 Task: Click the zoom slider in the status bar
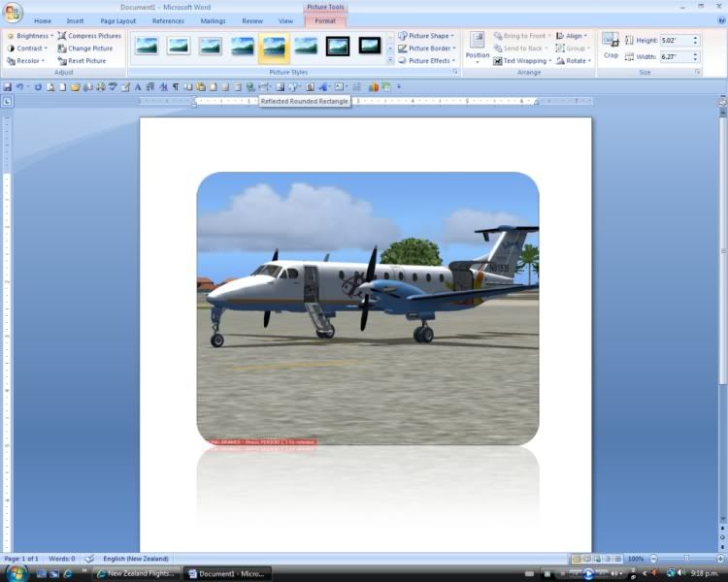(x=686, y=559)
